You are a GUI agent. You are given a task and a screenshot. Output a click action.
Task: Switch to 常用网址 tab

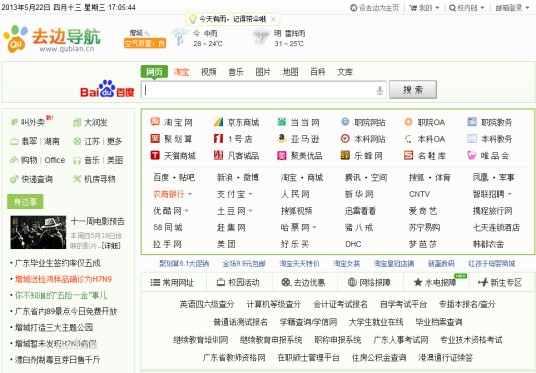point(173,282)
